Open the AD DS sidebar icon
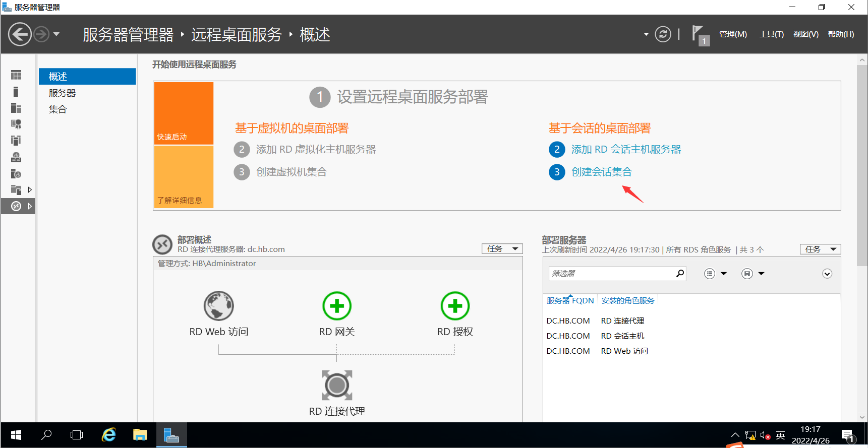 pos(16,141)
